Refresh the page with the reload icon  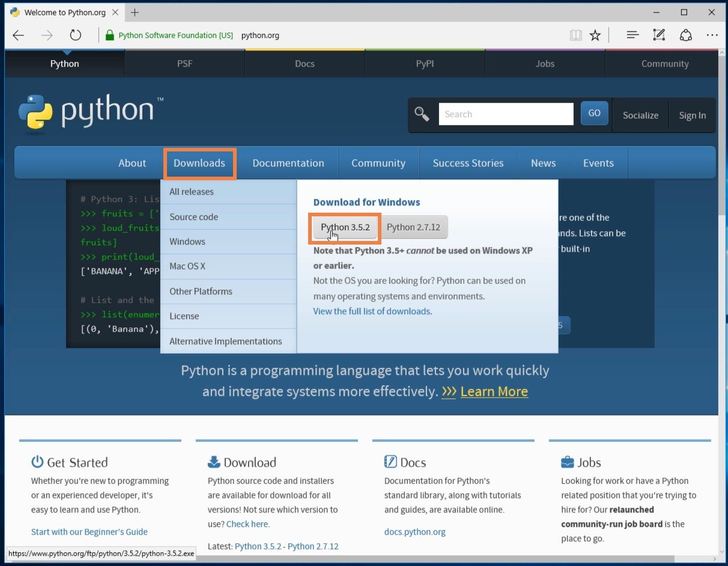pos(75,35)
